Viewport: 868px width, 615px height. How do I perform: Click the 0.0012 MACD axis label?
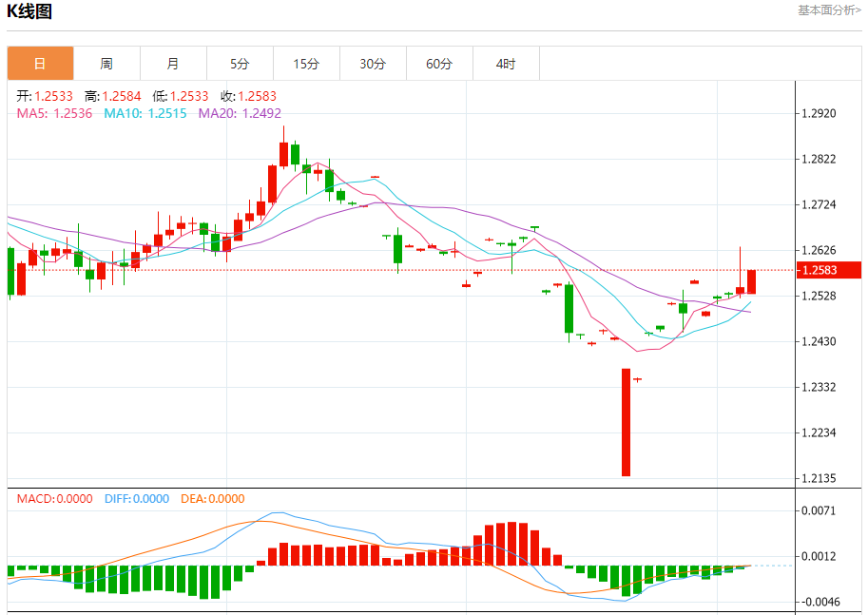click(x=819, y=556)
